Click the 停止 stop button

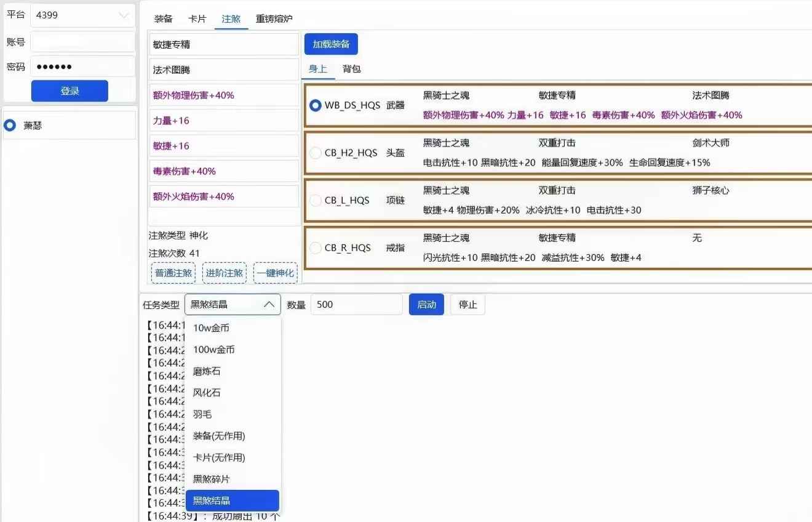(x=468, y=303)
